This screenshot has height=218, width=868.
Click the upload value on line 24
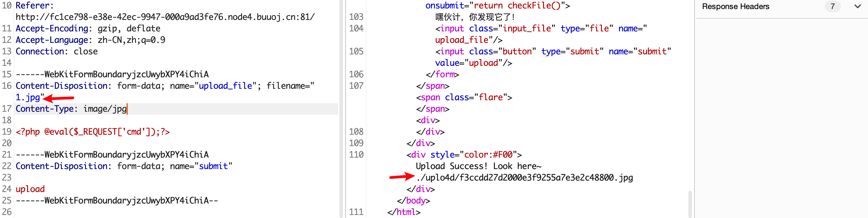[30, 189]
